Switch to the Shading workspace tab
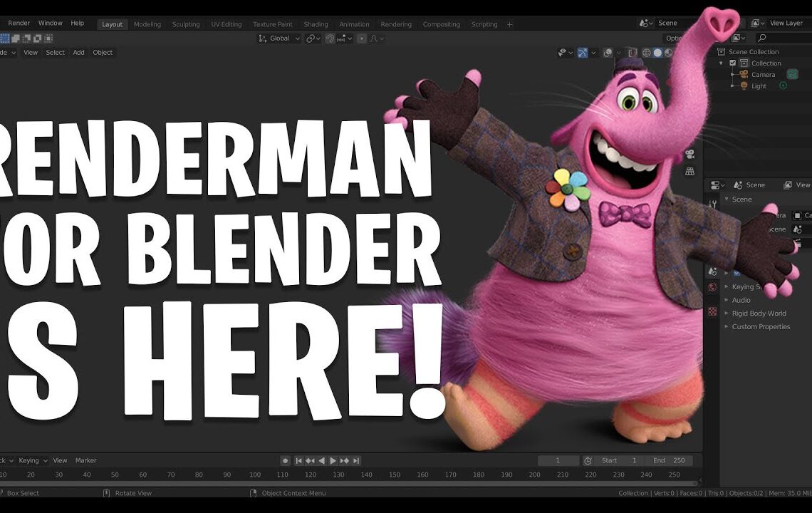 [316, 24]
